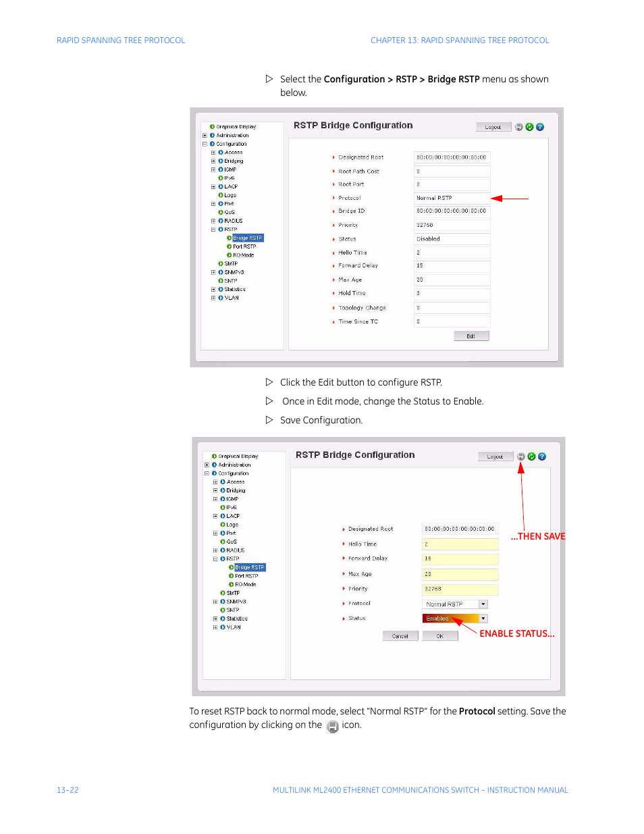Screen dimensions: 644x834
Task: Click the blue help icon in upper screenshot
Action: coord(540,127)
